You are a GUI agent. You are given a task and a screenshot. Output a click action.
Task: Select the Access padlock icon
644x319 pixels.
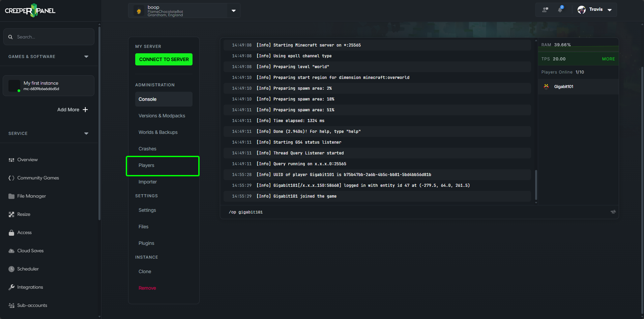pos(11,232)
